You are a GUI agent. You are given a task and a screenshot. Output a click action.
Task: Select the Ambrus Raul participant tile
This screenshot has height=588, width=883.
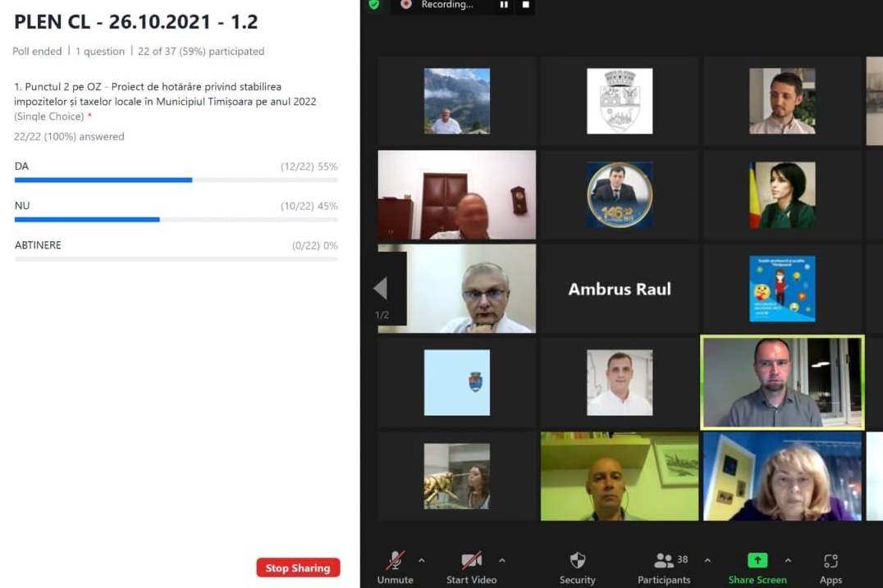620,289
